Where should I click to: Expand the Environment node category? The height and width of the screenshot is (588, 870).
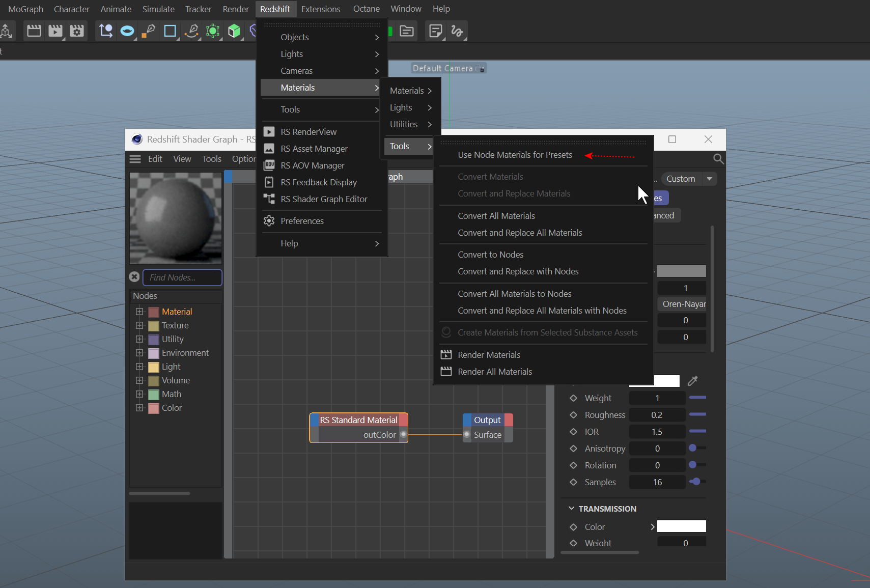coord(139,353)
